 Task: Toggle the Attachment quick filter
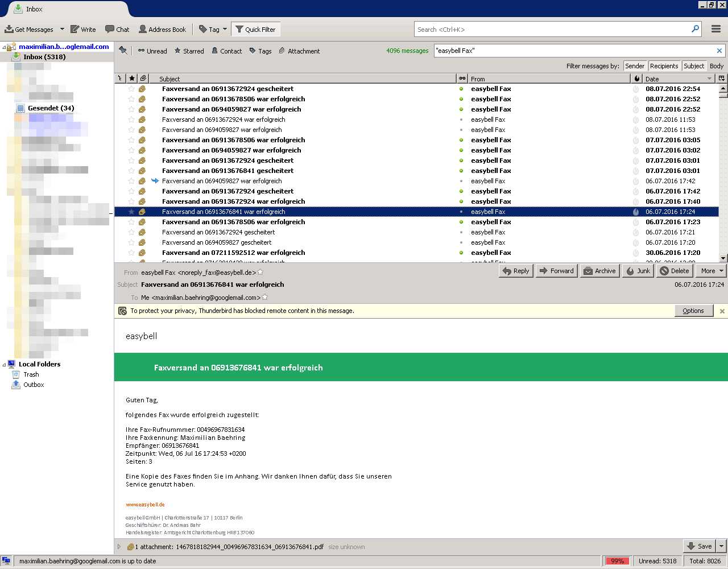(x=299, y=51)
